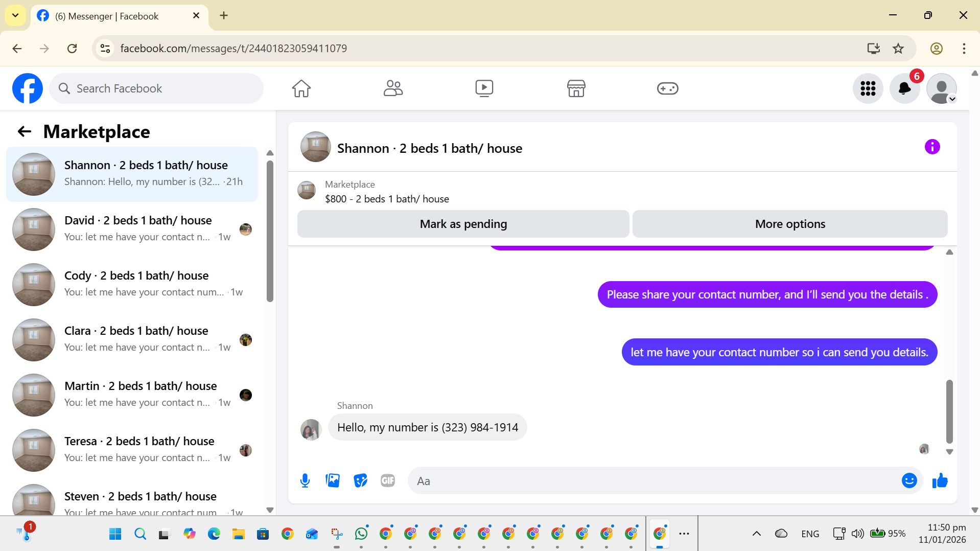Reload the page
The image size is (980, 551).
click(x=72, y=49)
